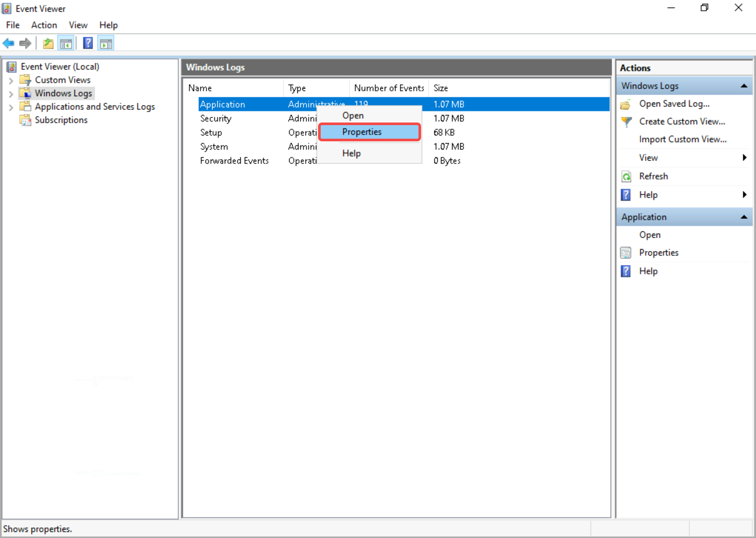
Task: Click the Forward arrow toolbar icon
Action: pos(25,43)
